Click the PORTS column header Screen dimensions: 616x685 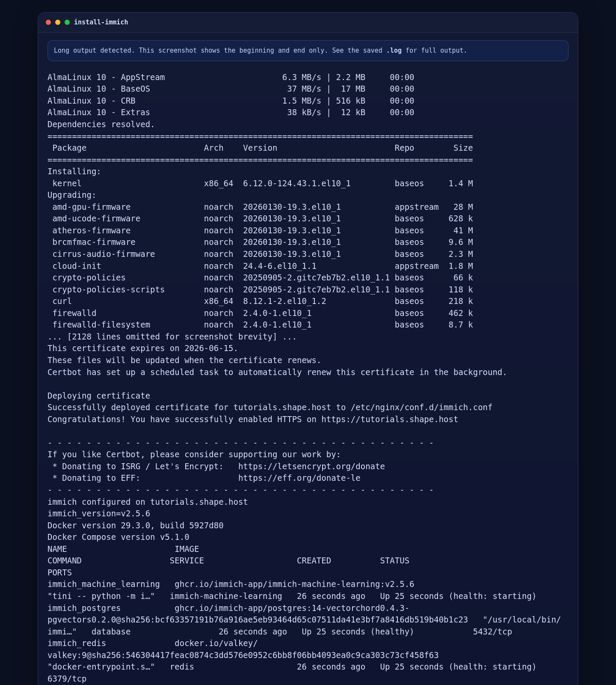pos(60,573)
